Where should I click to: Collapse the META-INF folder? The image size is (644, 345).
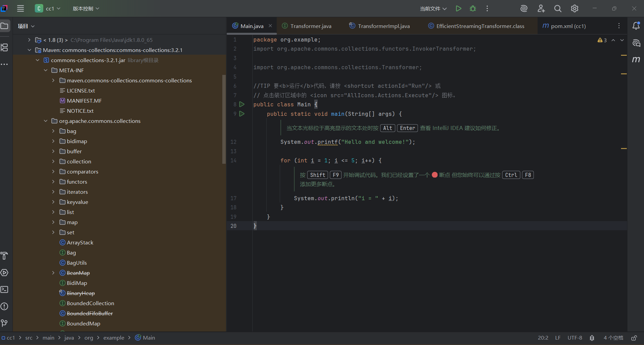pyautogui.click(x=46, y=70)
